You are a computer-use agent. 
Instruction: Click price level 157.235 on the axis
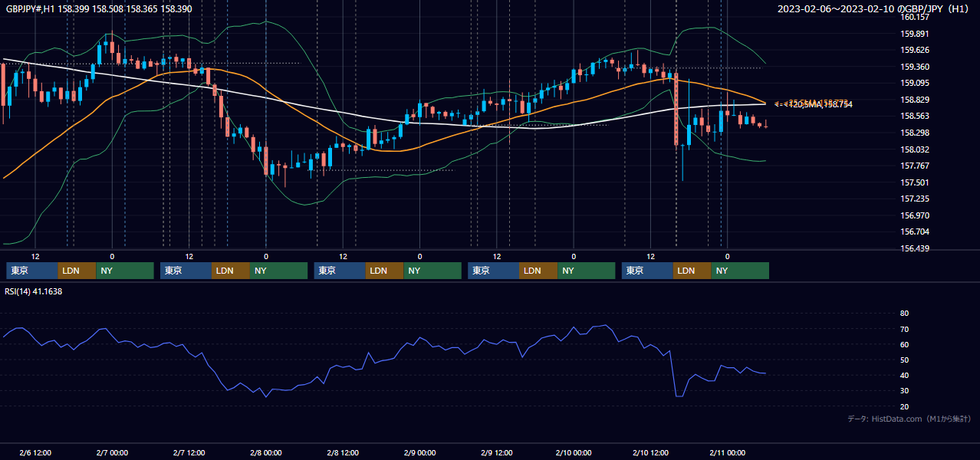(914, 199)
